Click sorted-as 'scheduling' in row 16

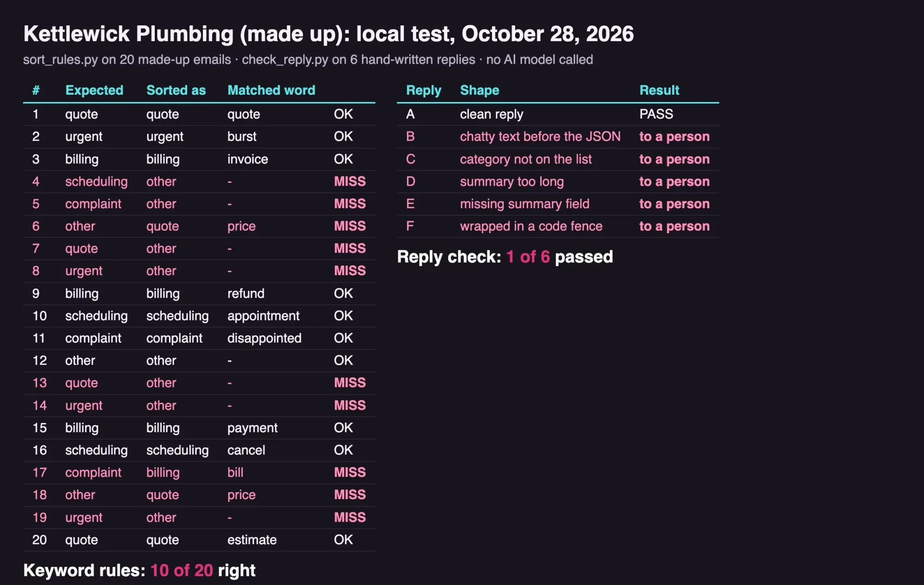coord(177,450)
